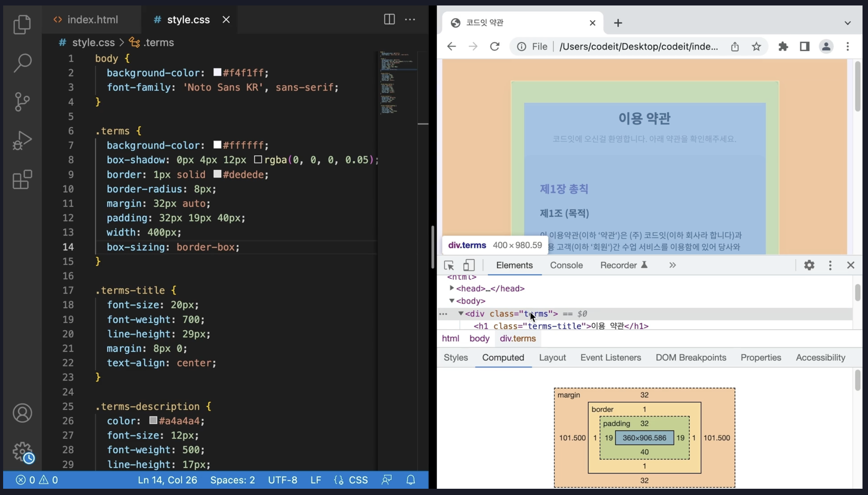Open the Elements panel tab
This screenshot has height=495, width=868.
(x=514, y=265)
